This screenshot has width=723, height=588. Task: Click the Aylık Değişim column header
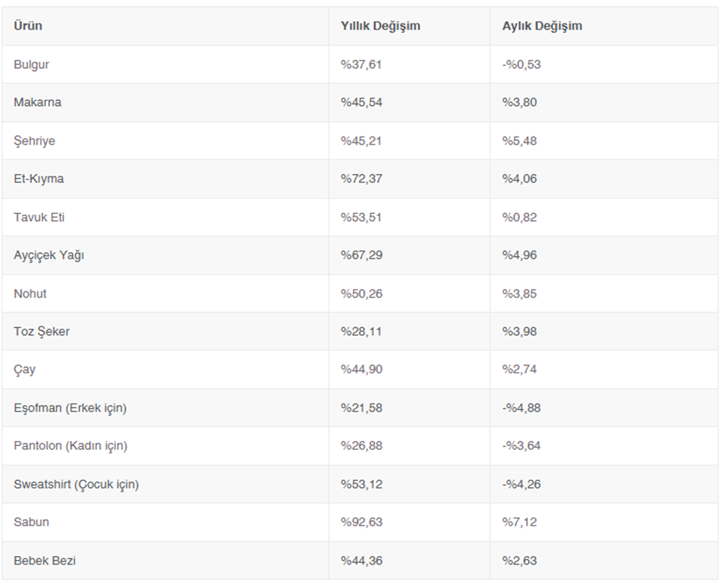pyautogui.click(x=542, y=26)
